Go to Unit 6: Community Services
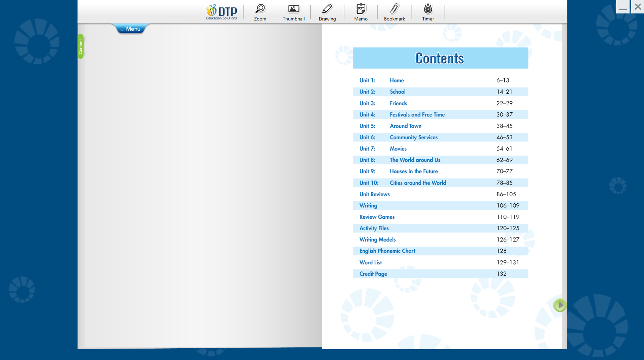Image resolution: width=644 pixels, height=360 pixels. [x=413, y=137]
